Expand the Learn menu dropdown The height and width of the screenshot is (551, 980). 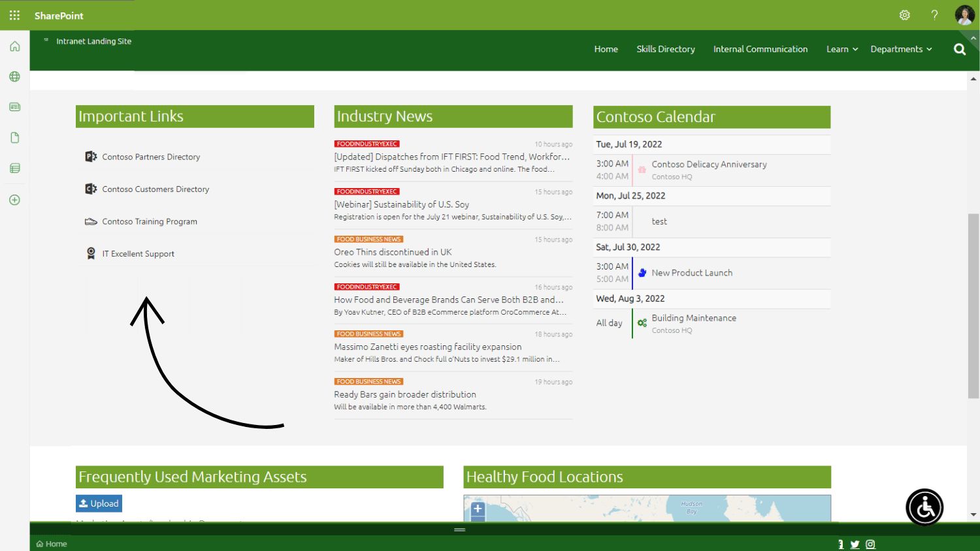[842, 49]
